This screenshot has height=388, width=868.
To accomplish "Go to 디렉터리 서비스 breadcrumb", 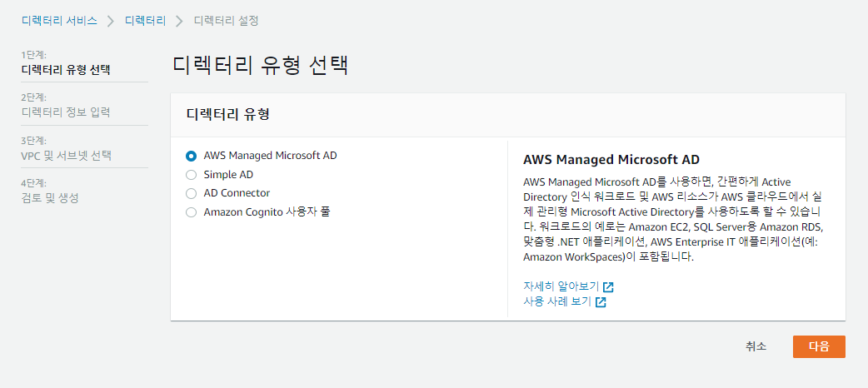I will tap(59, 21).
